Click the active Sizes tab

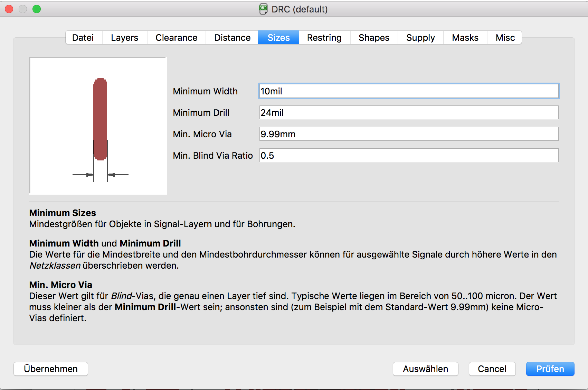[x=278, y=38]
